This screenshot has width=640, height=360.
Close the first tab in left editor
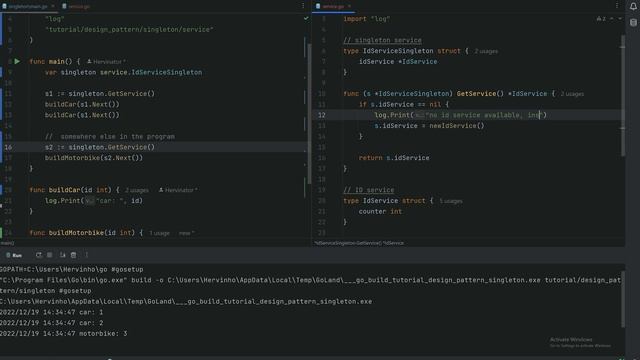pos(53,7)
